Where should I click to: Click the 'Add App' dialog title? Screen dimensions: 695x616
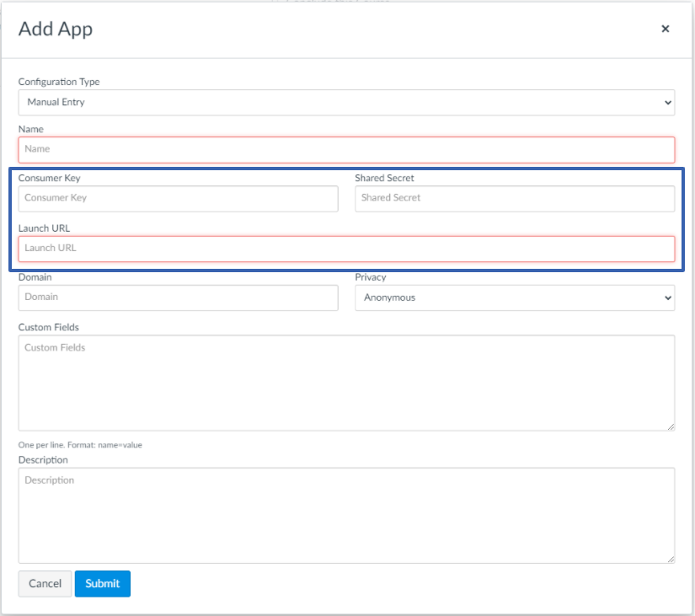click(56, 29)
